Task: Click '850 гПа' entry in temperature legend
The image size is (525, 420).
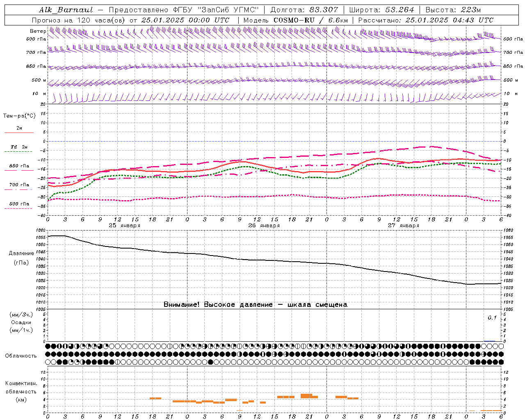Action: click(19, 166)
